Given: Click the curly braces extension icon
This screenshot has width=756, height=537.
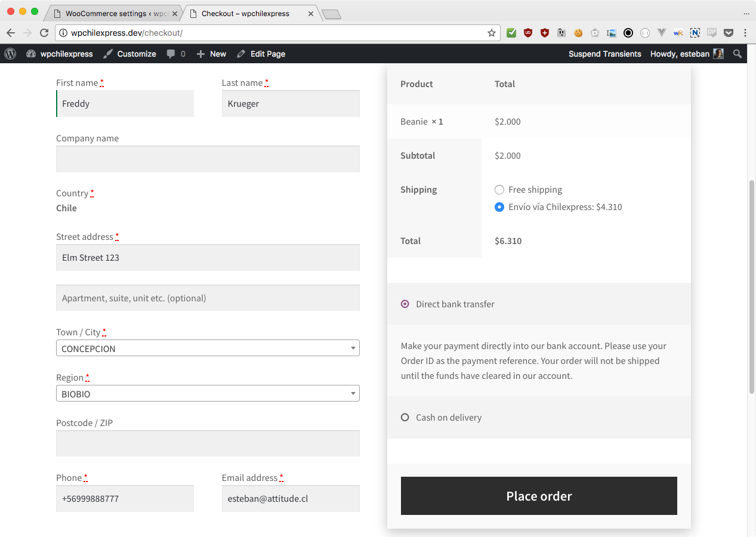Looking at the screenshot, I should click(x=645, y=33).
